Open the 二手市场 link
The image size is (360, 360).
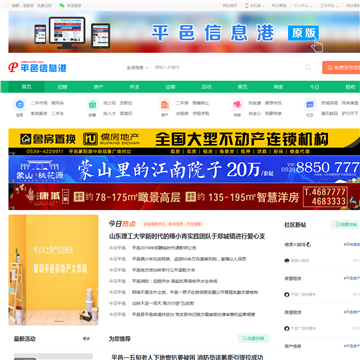tap(39, 103)
